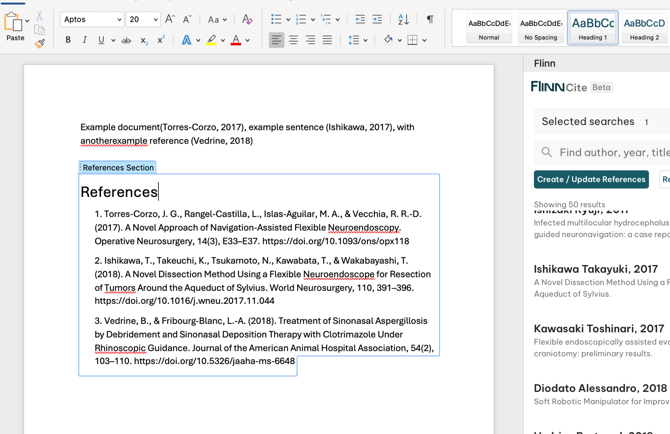Apply the Normal style

pyautogui.click(x=489, y=27)
